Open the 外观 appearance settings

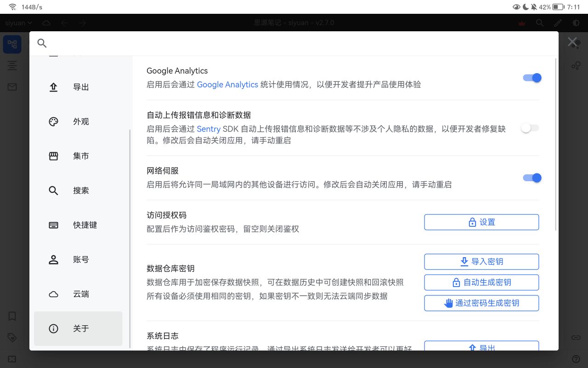78,121
